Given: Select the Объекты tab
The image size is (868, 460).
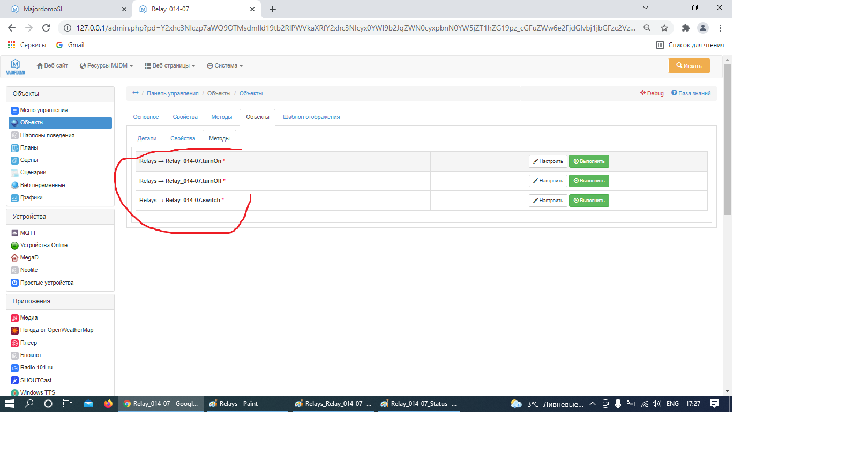Looking at the screenshot, I should point(258,117).
